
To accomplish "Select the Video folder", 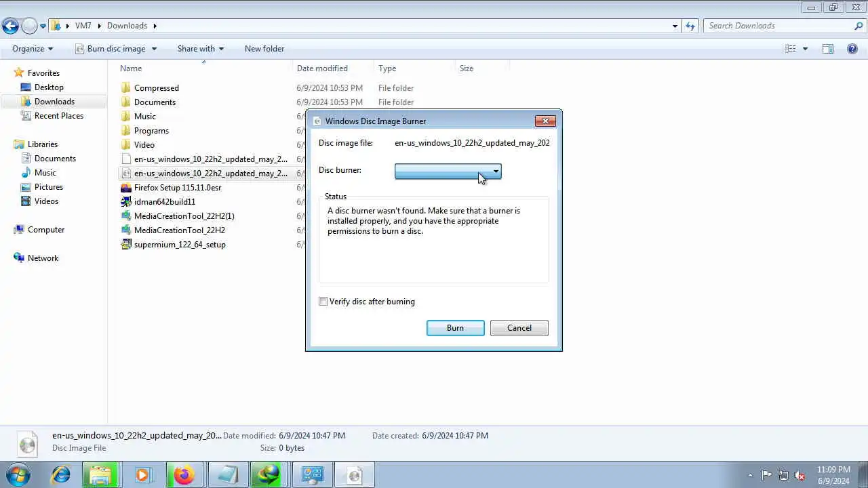I will [x=144, y=145].
